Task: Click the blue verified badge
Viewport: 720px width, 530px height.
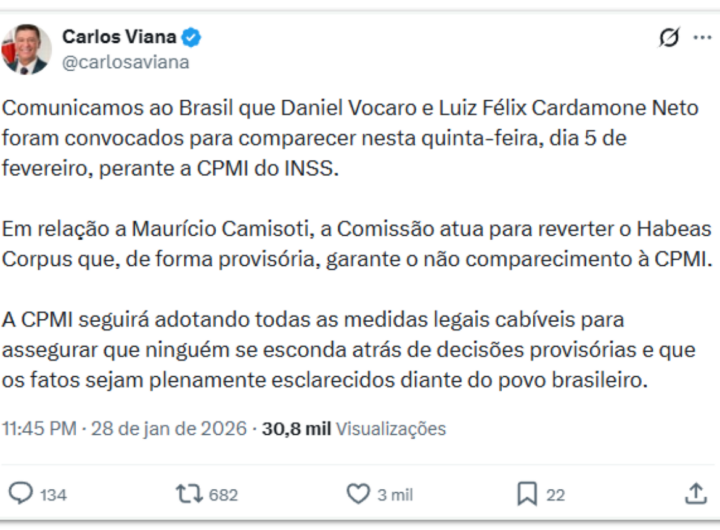Action: [191, 38]
